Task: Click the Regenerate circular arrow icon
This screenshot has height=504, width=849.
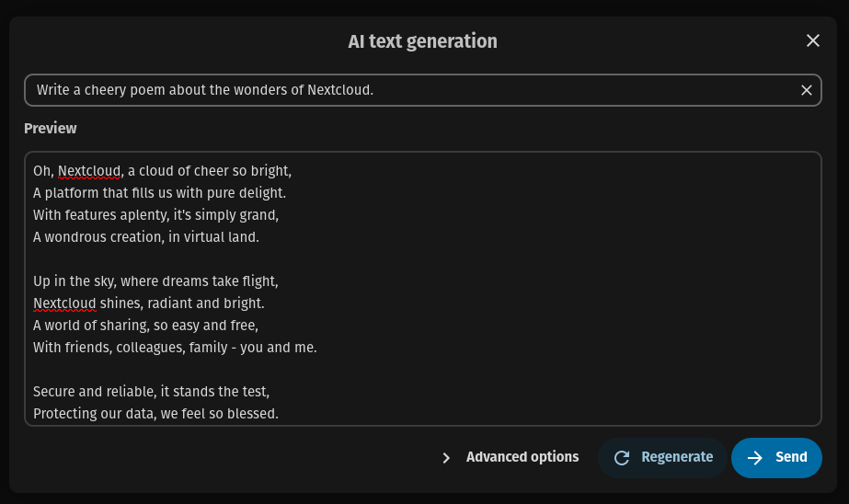Action: point(622,458)
